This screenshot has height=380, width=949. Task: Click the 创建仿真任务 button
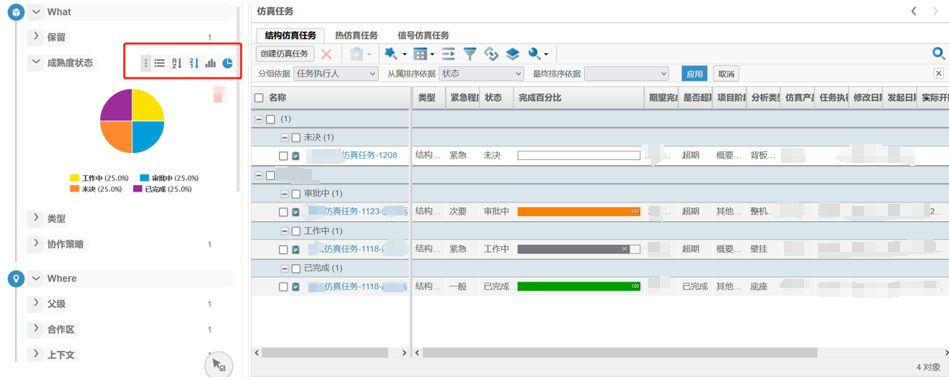(x=284, y=54)
